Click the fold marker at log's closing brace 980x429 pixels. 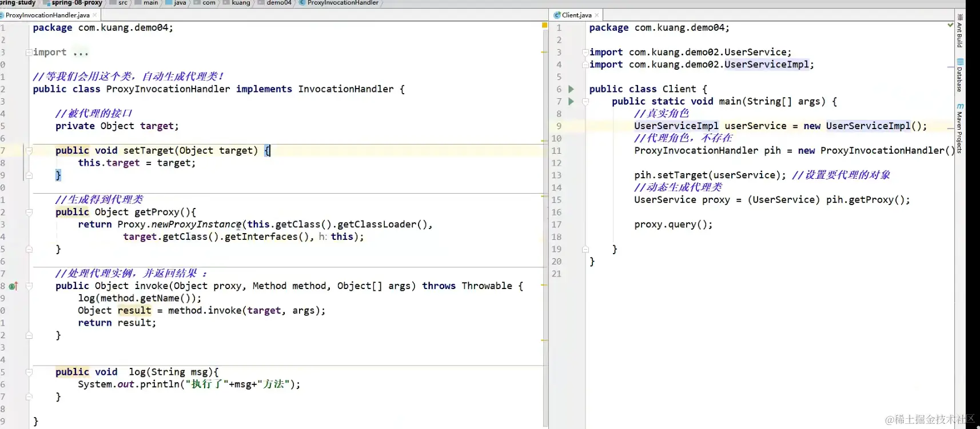29,397
